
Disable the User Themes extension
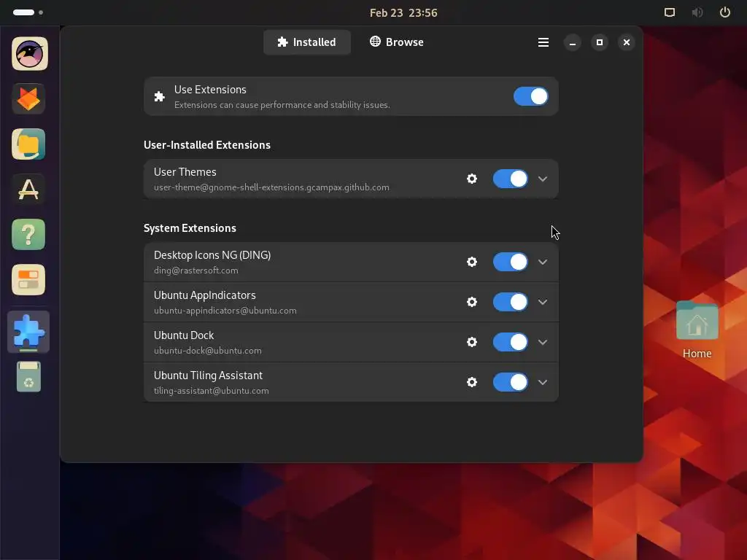pos(510,179)
